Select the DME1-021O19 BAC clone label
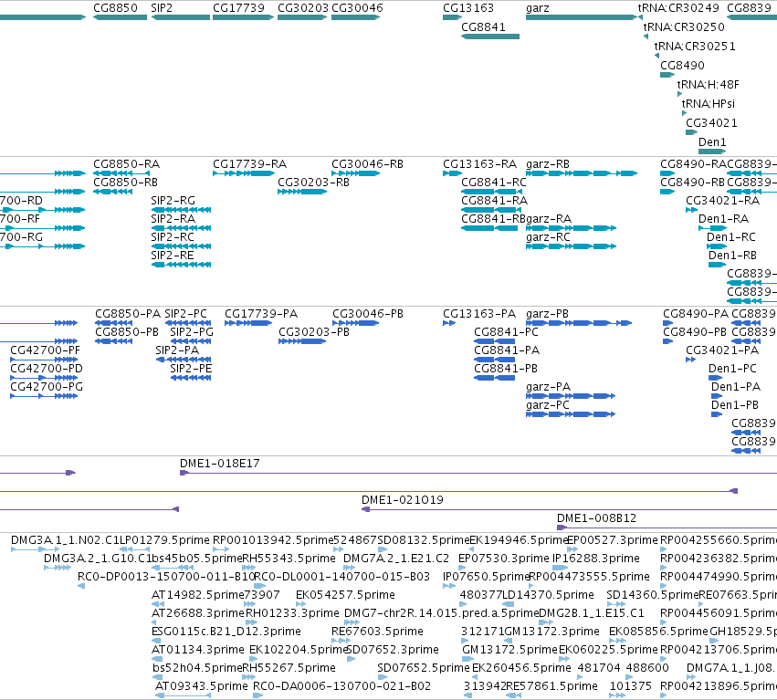 [x=403, y=500]
